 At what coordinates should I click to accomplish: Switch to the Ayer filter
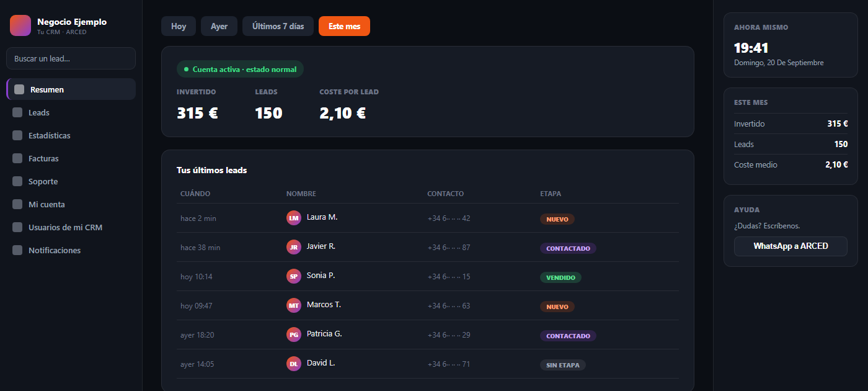pyautogui.click(x=219, y=26)
